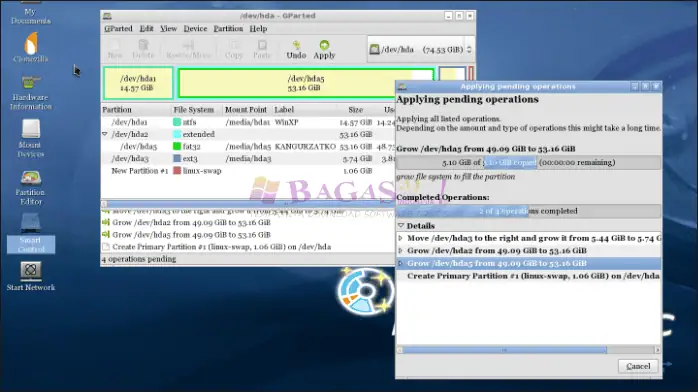The image size is (698, 392).
Task: Click the Cancel button
Action: (638, 366)
